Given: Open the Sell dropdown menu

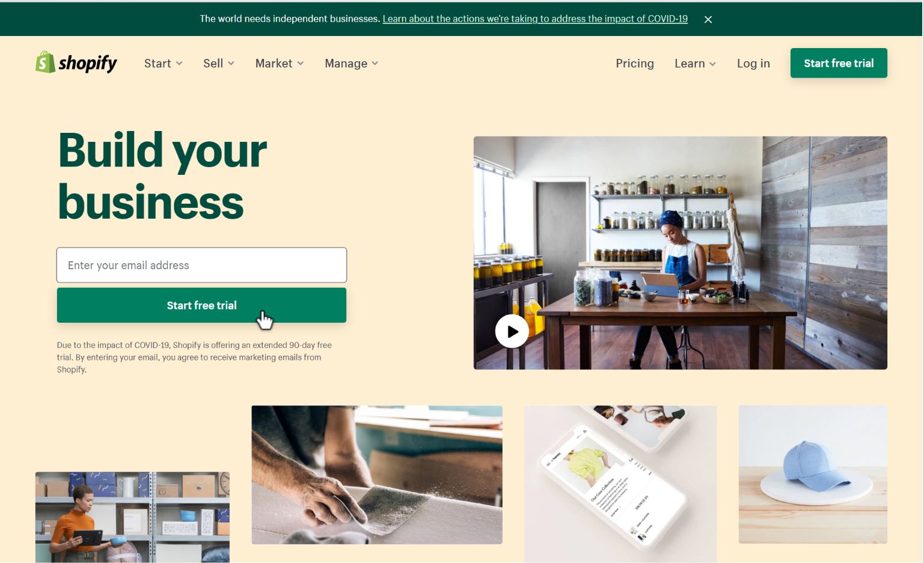Looking at the screenshot, I should coord(219,63).
